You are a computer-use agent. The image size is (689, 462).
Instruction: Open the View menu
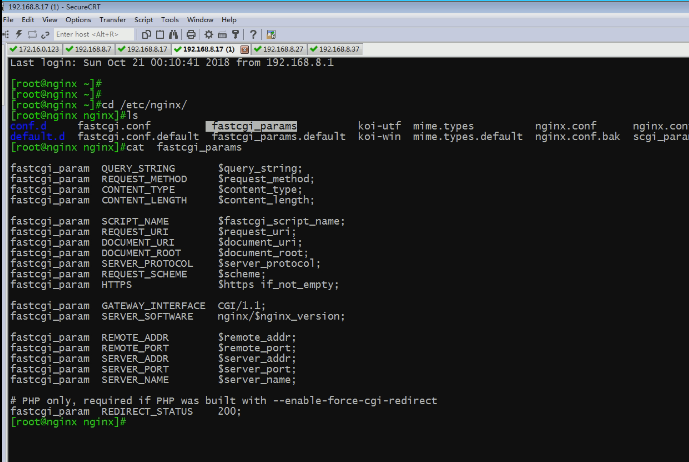coord(50,20)
